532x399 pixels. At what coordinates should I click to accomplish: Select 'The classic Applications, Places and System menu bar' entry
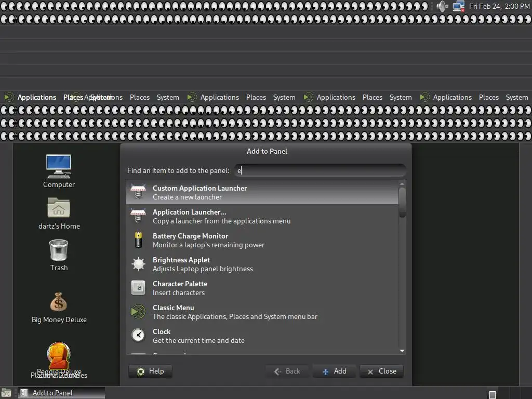point(262,312)
